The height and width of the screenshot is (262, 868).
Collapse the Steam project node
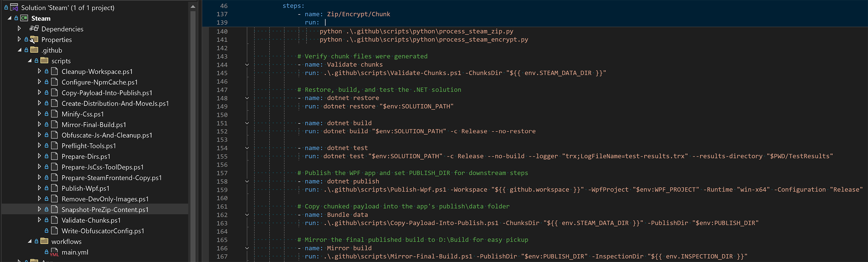9,18
